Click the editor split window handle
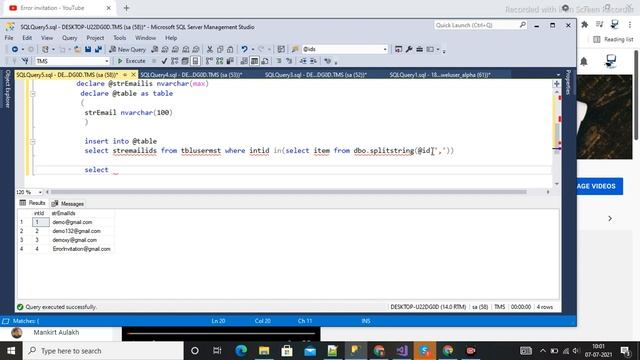This screenshot has width=640, height=360. point(557,84)
